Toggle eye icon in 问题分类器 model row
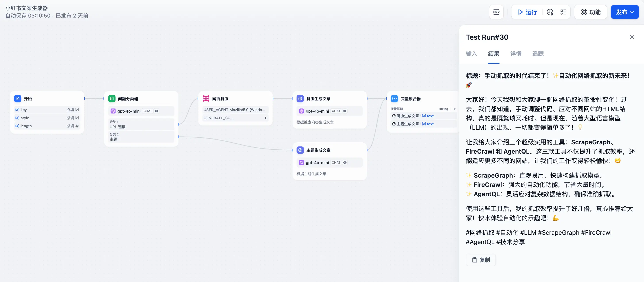Image resolution: width=644 pixels, height=282 pixels. (156, 111)
